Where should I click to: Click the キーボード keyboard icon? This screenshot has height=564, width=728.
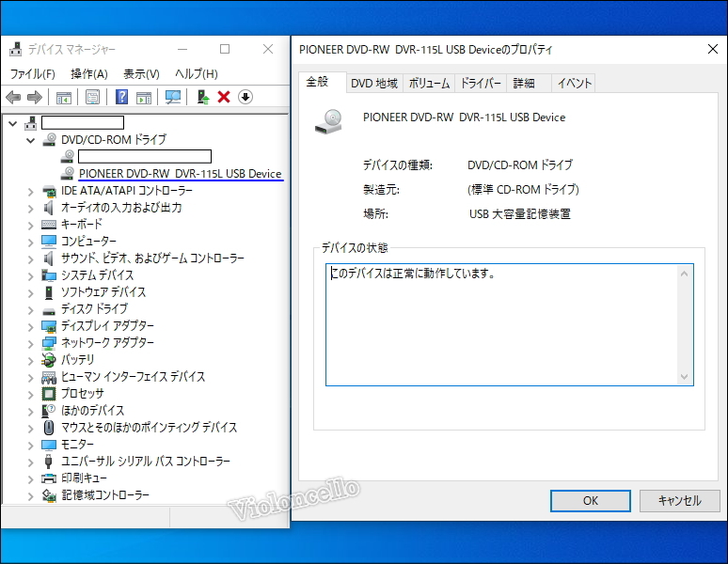coord(49,225)
